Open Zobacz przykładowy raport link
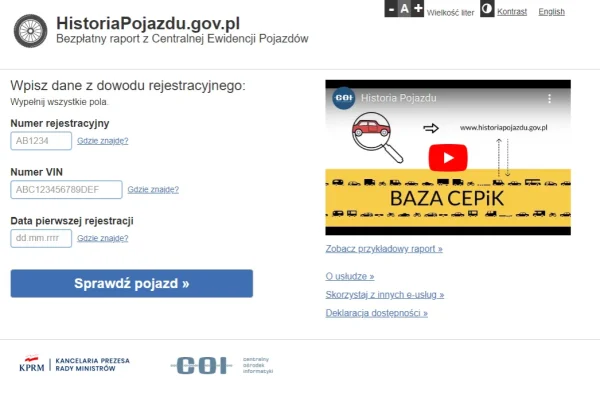Viewport: 600px width, 400px height. pos(384,249)
